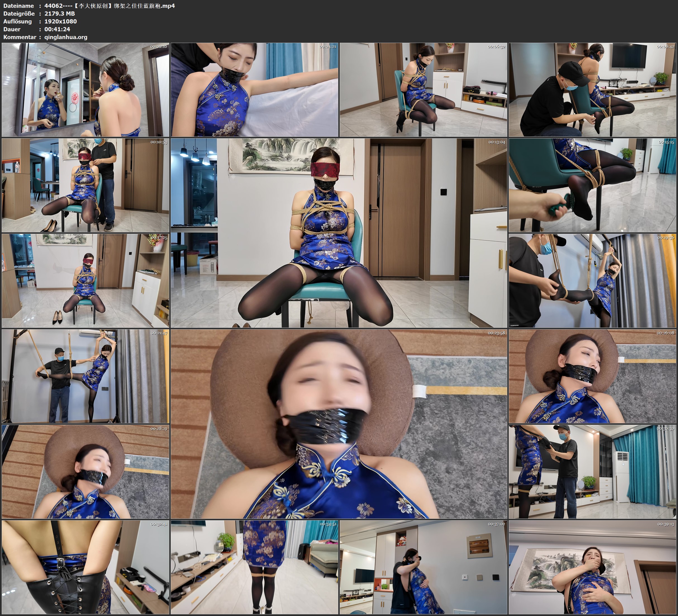Open the thumbnail timestamped 00:28:19

point(85,472)
